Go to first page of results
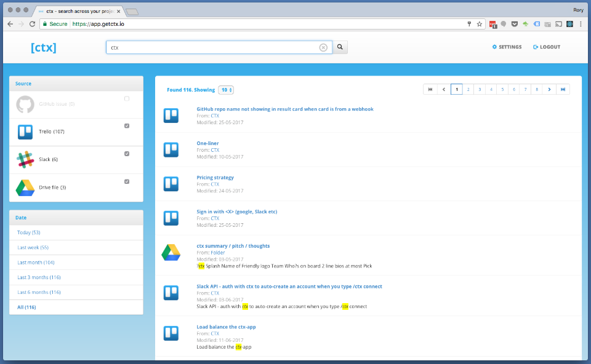This screenshot has height=364, width=591. (x=430, y=90)
